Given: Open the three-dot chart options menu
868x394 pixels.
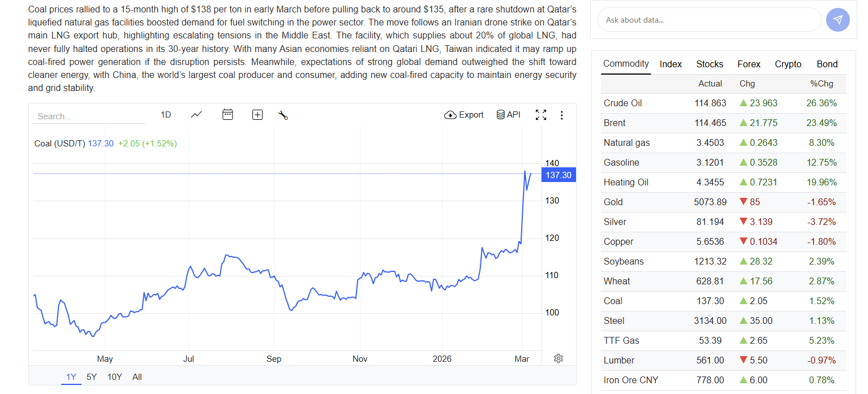Looking at the screenshot, I should (x=561, y=115).
